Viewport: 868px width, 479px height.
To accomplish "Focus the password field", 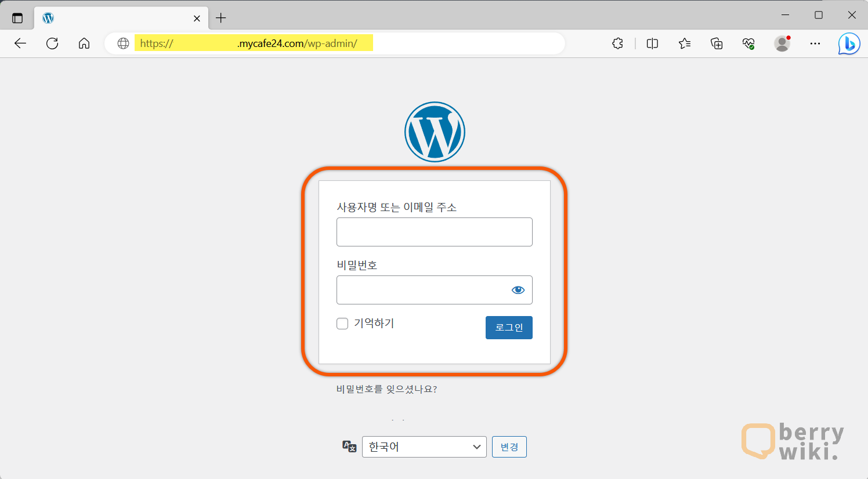I will pyautogui.click(x=435, y=290).
